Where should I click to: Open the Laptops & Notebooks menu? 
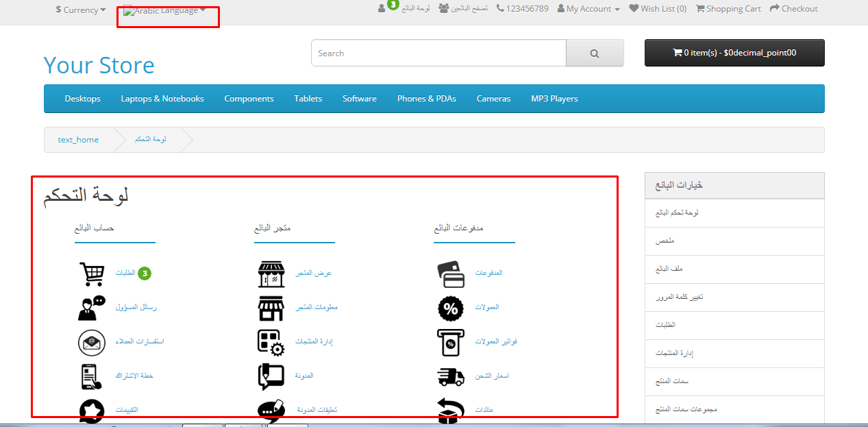pos(162,99)
